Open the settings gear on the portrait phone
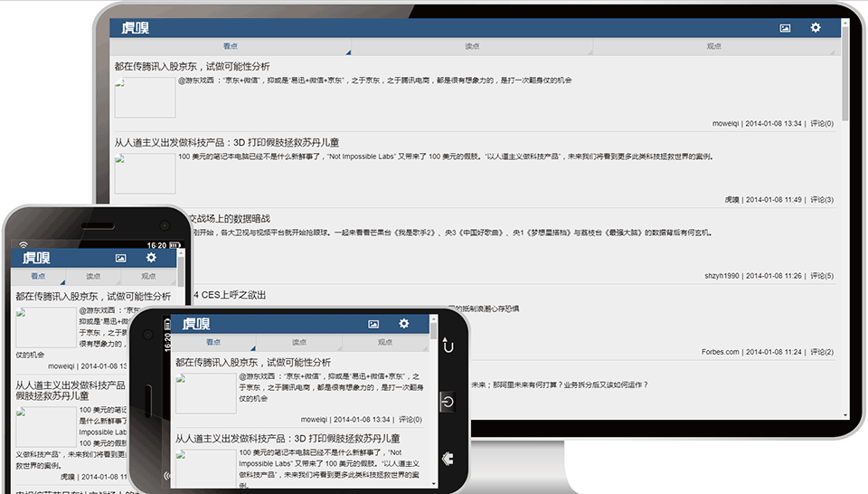This screenshot has width=868, height=494. pos(151,258)
